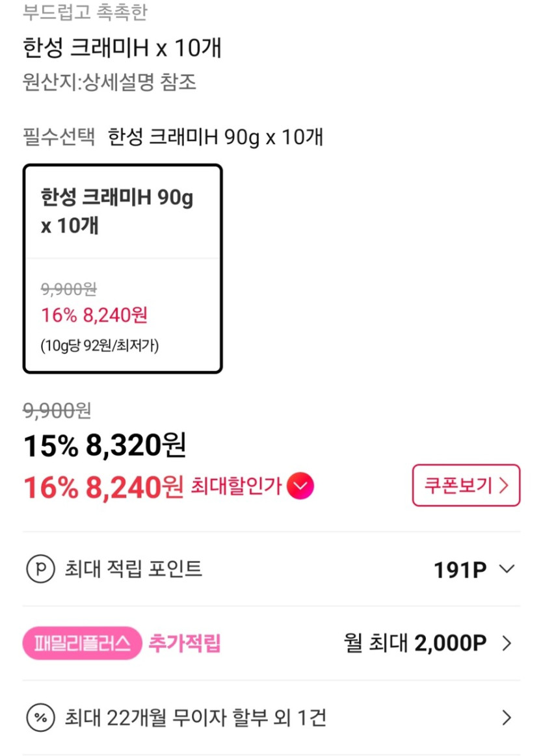Tap the 추가적립 pink text
543x756 pixels.
tap(185, 644)
